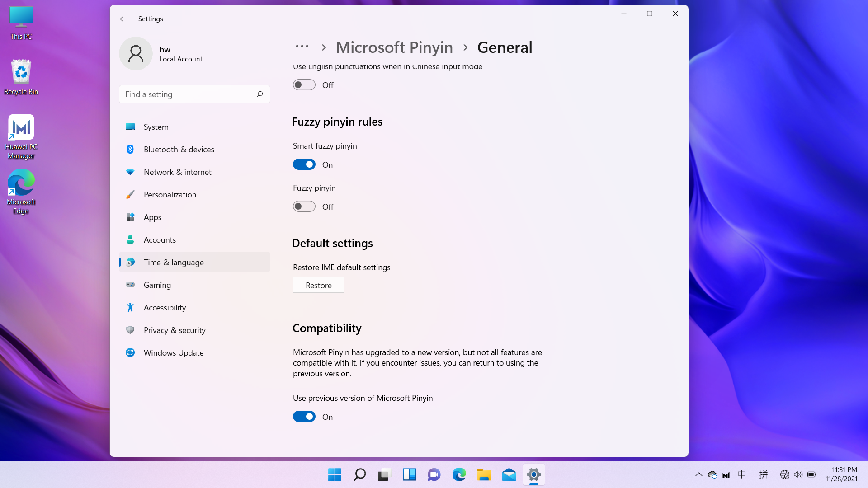Screen dimensions: 868x488
Task: Open Gaming settings
Action: coord(194,285)
